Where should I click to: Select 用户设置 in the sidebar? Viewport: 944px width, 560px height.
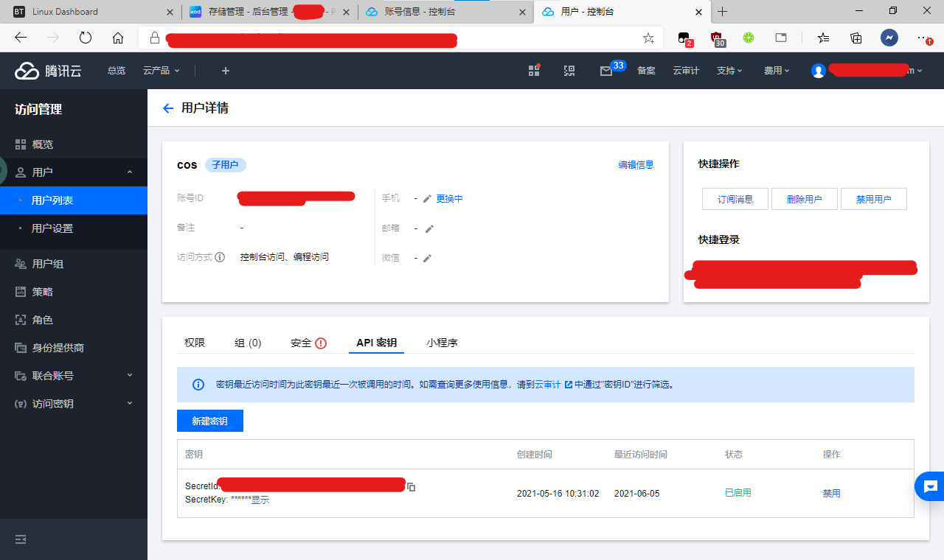point(52,228)
